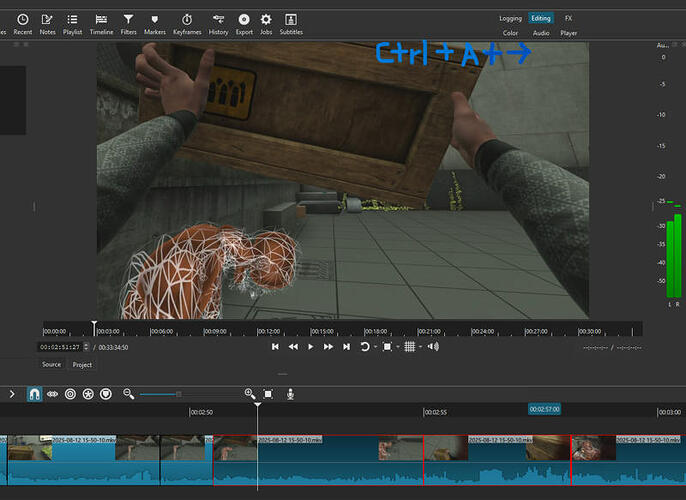This screenshot has height=500, width=686.
Task: Open the Filters panel
Action: pos(128,24)
